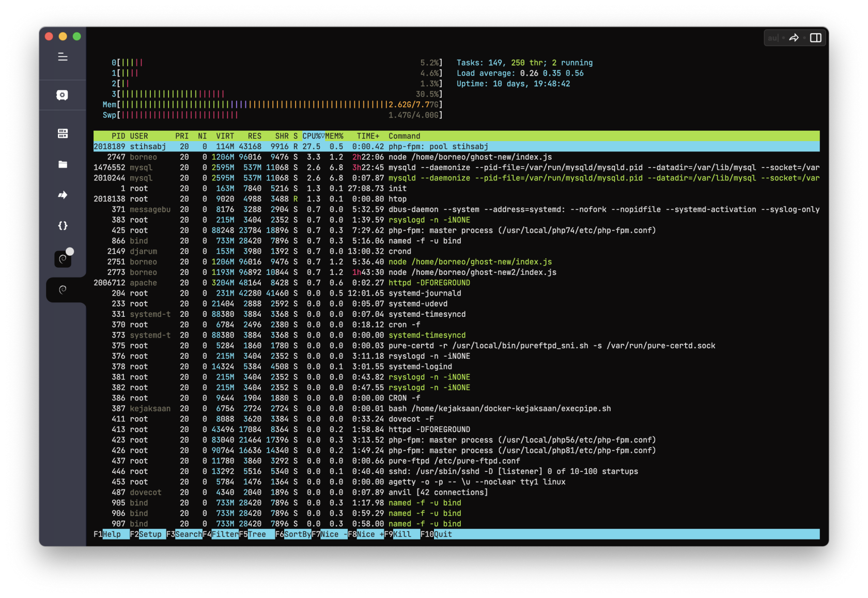This screenshot has height=598, width=868.
Task: Sort by the NI column header
Action: (203, 136)
